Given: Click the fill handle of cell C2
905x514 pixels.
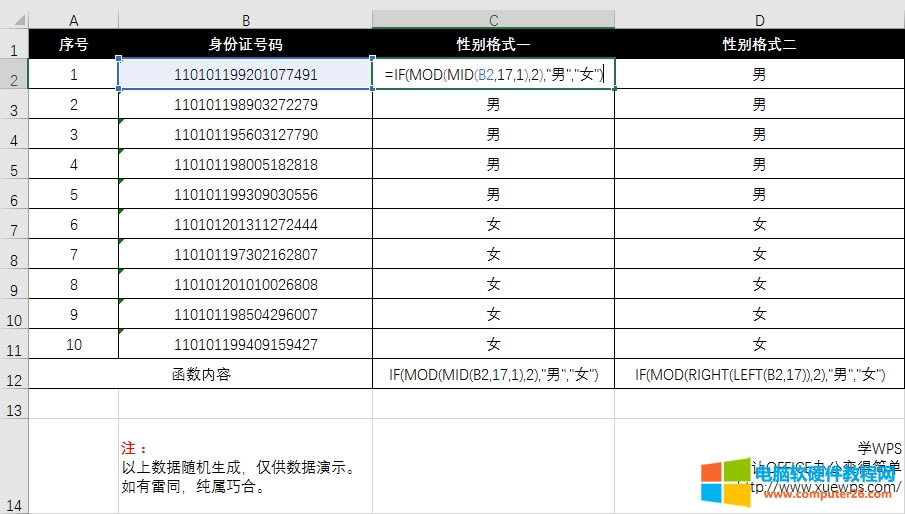Looking at the screenshot, I should (x=615, y=88).
